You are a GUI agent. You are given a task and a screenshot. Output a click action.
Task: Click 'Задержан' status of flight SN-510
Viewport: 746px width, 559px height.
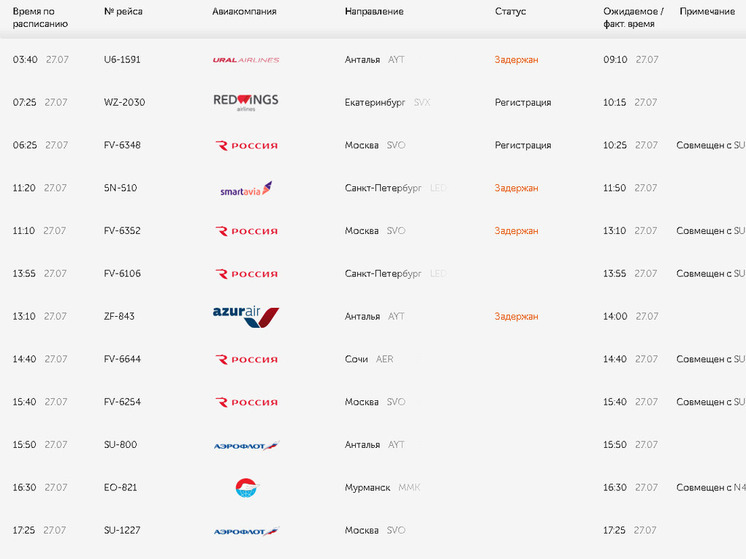[516, 188]
